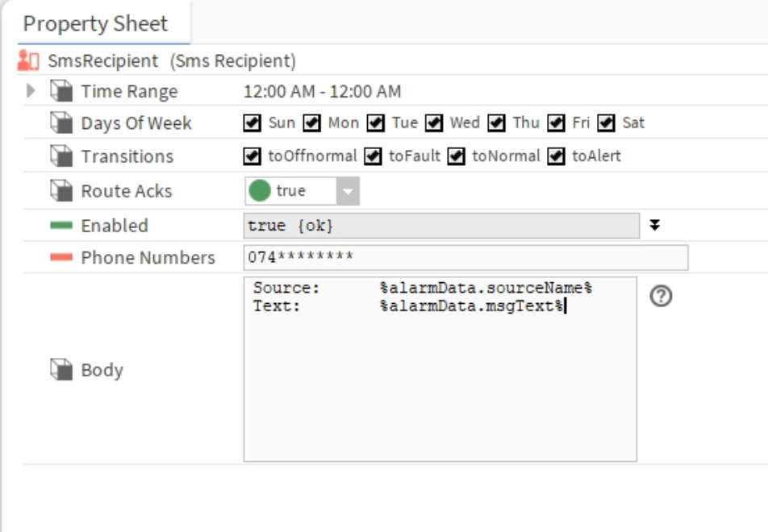Toggle the toAlert transition checkbox
This screenshot has width=768, height=532.
(556, 156)
